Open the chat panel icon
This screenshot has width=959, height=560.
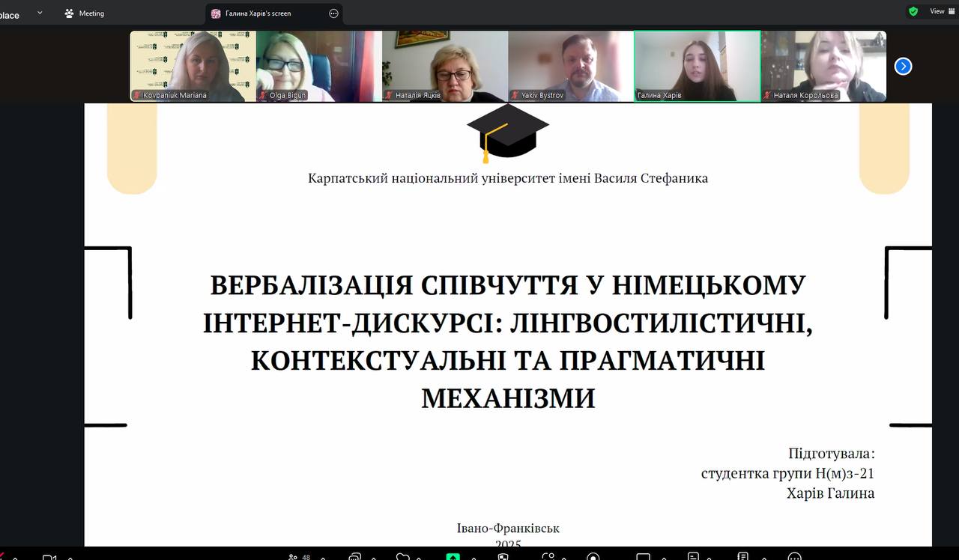coord(354,556)
